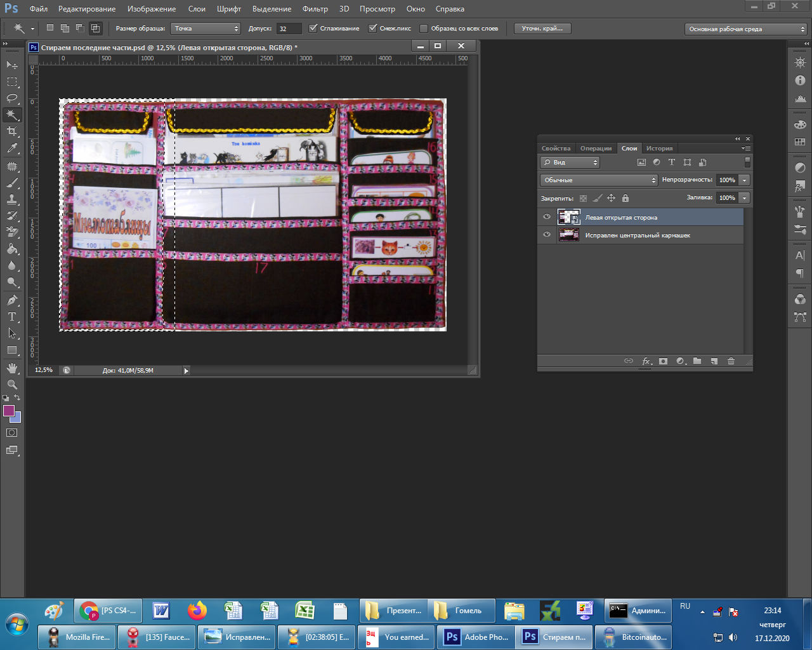Expand the Основная рабочая среда workspace dropdown
The height and width of the screenshot is (650, 812).
746,29
